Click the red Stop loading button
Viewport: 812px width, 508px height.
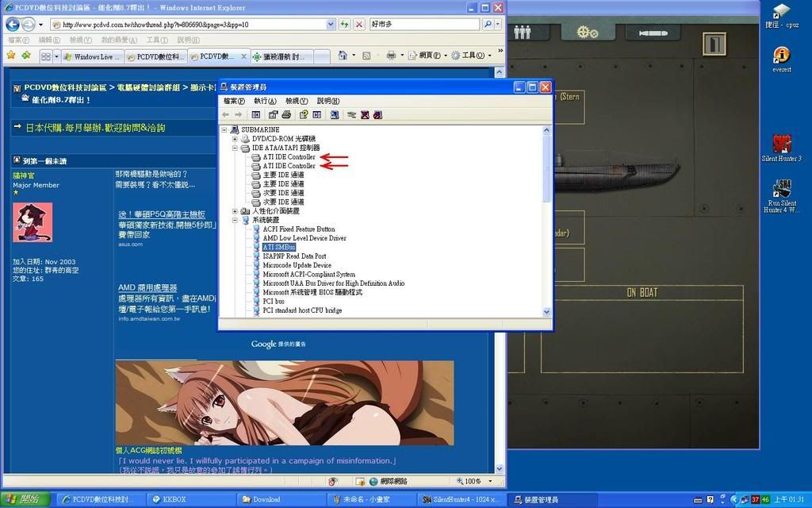click(359, 24)
